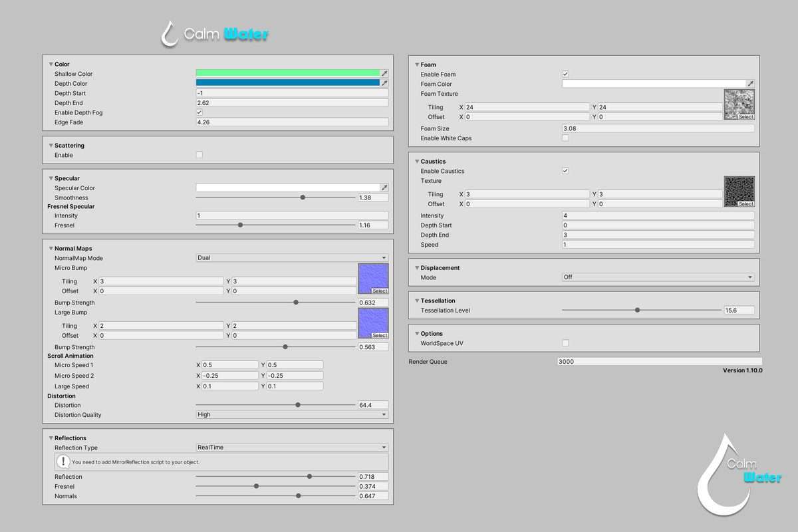Open the Reflection Type dropdown
The height and width of the screenshot is (532, 798).
(x=292, y=448)
